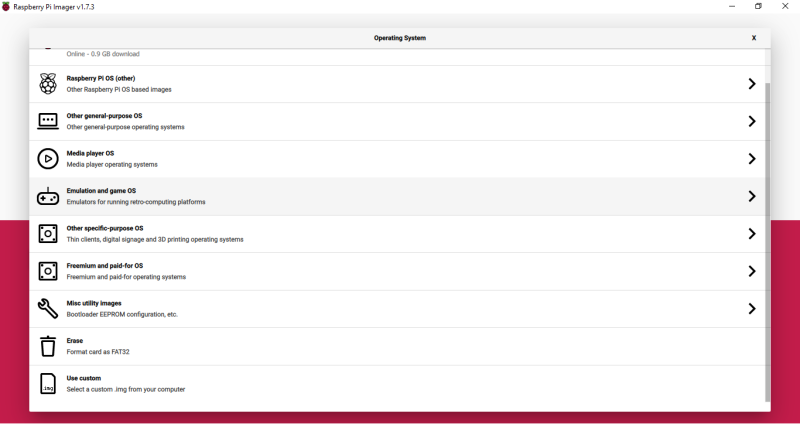Click the Erase trash can icon
The image size is (800, 424).
48,346
